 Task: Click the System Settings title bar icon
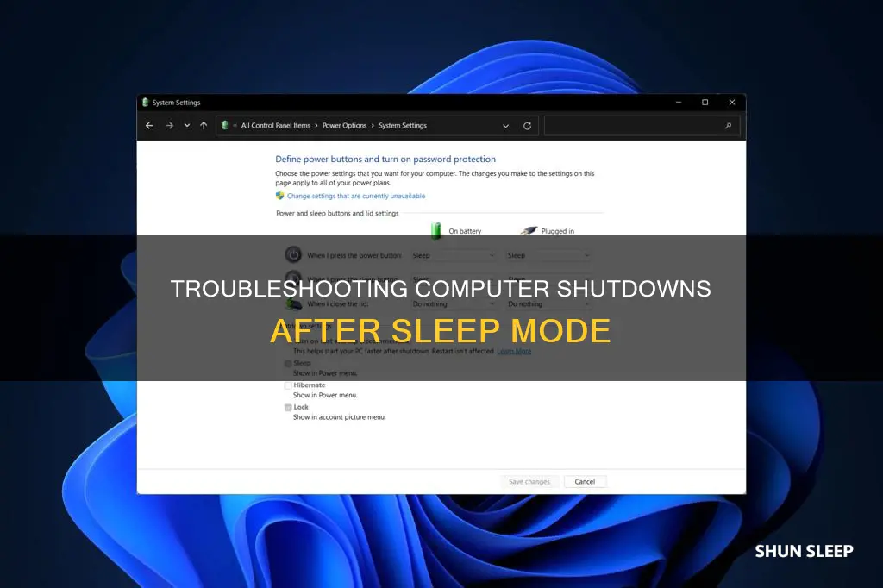coord(145,102)
